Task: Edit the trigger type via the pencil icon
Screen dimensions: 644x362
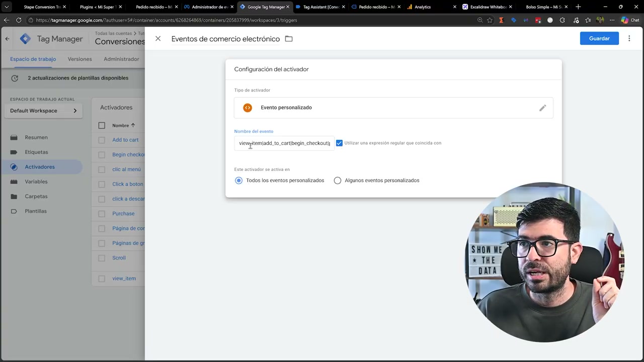Action: click(x=542, y=108)
